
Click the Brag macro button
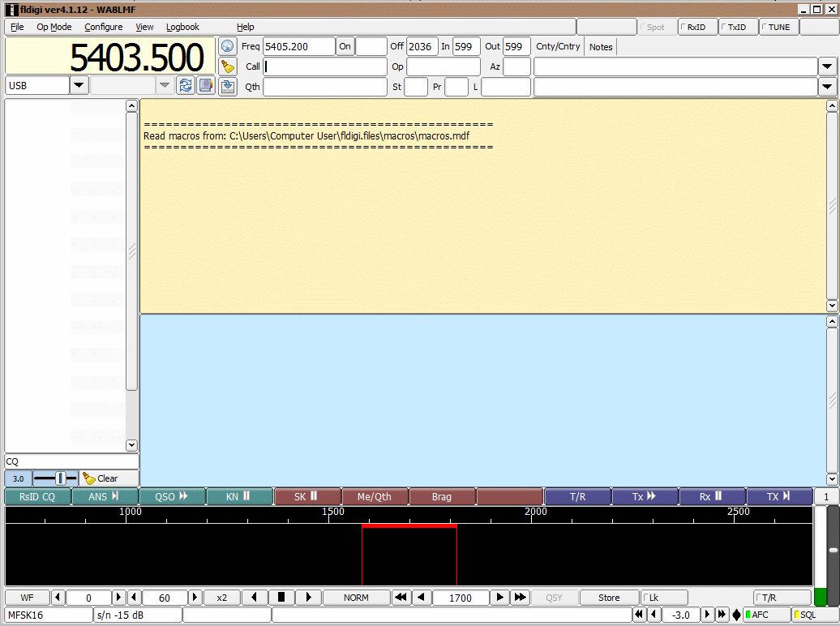pos(443,496)
